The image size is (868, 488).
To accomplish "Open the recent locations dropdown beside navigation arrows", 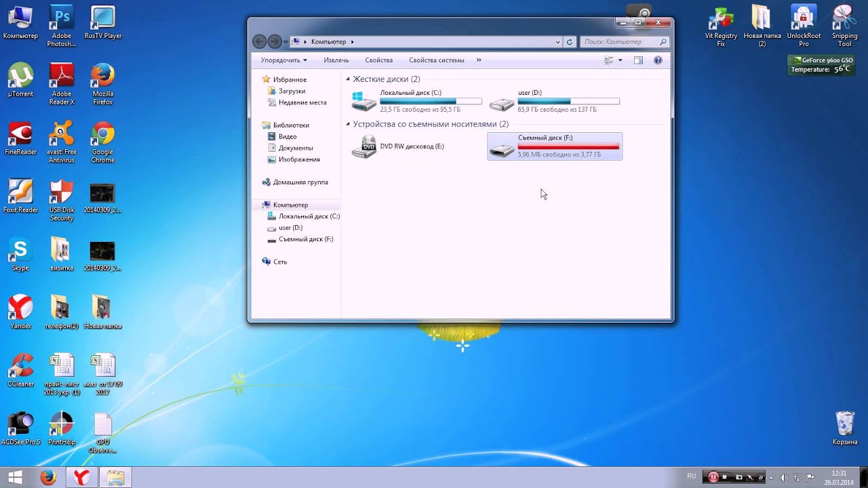I will (x=285, y=42).
